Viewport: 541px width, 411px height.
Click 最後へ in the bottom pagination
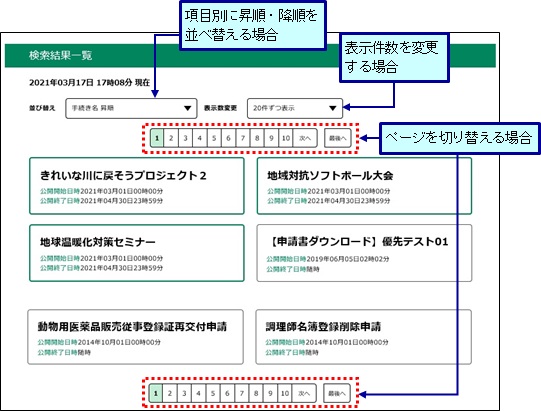pyautogui.click(x=337, y=393)
